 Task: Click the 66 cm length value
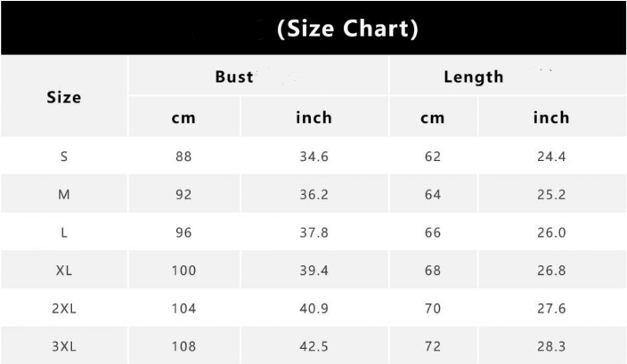tap(433, 232)
